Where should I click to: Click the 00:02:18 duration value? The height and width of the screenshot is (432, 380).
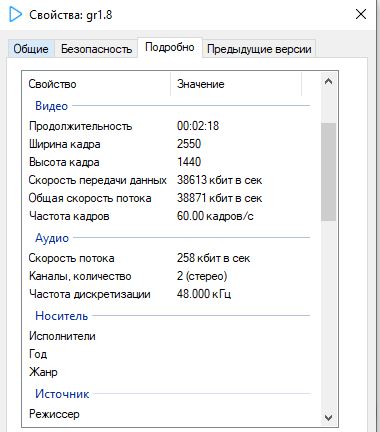(x=198, y=126)
